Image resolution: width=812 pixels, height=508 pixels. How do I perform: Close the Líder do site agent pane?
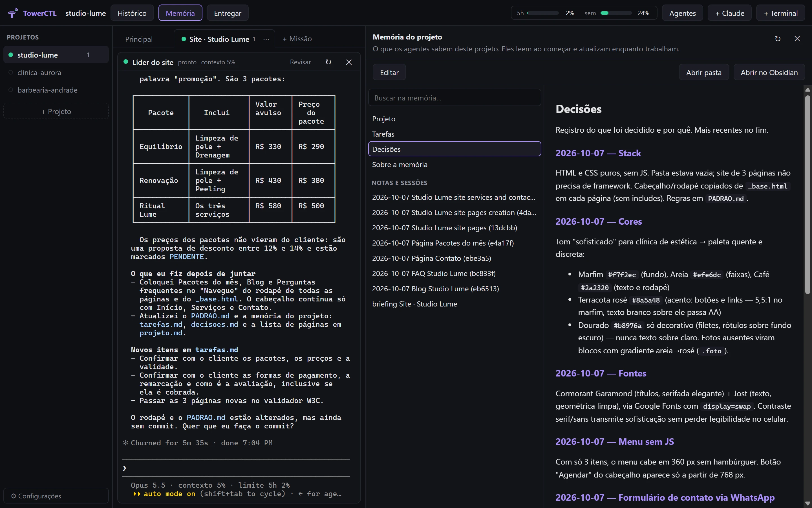[349, 62]
